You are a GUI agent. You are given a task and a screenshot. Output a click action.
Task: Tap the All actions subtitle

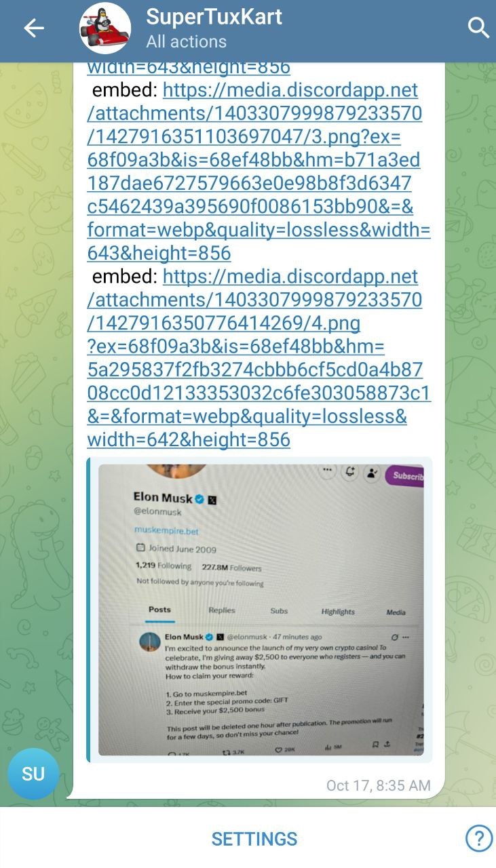(187, 41)
